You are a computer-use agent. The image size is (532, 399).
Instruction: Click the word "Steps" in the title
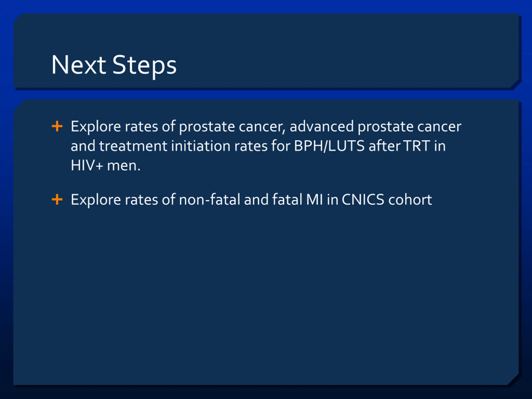click(145, 66)
